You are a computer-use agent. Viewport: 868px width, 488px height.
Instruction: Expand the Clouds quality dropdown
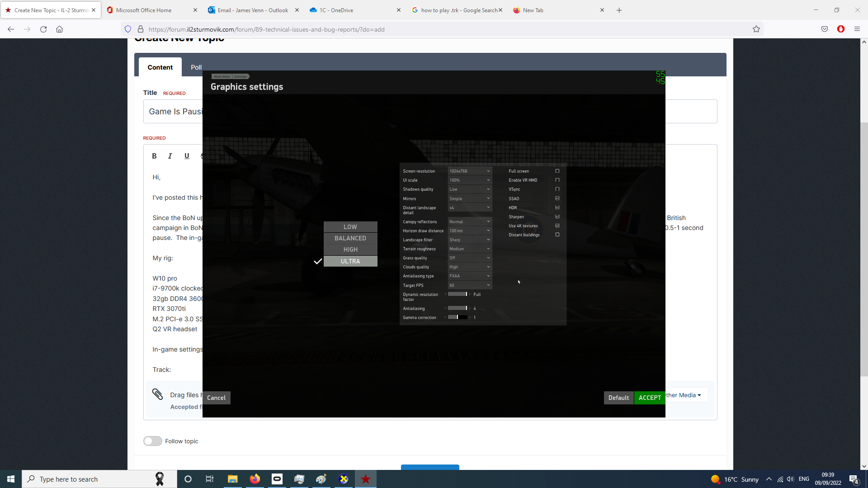[x=470, y=267]
